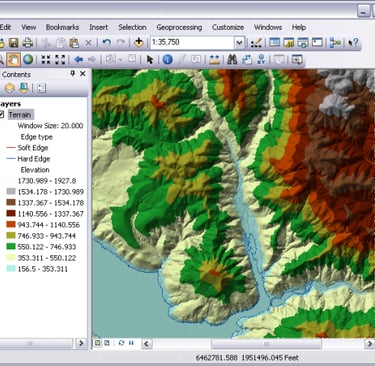Select the Terrain layer name

pos(20,115)
